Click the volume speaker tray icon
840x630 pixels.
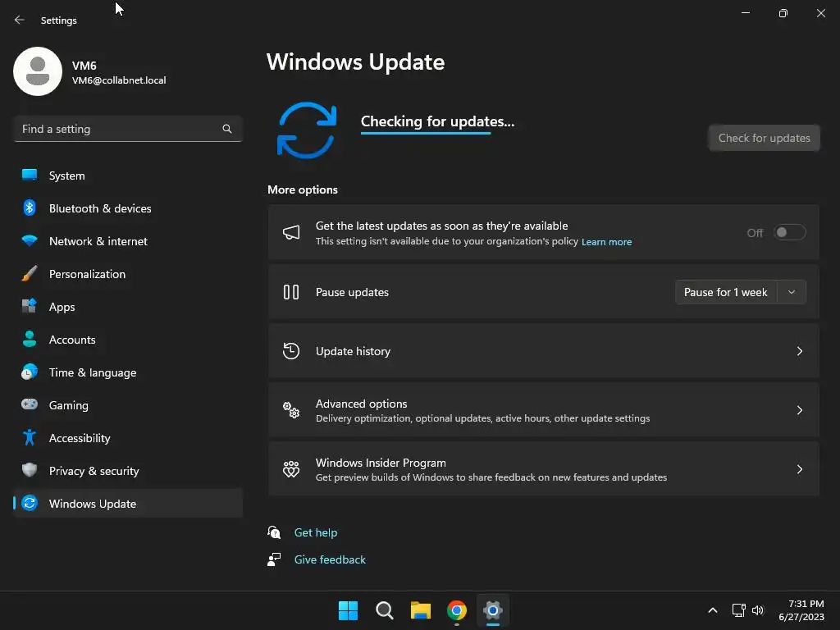pyautogui.click(x=758, y=610)
